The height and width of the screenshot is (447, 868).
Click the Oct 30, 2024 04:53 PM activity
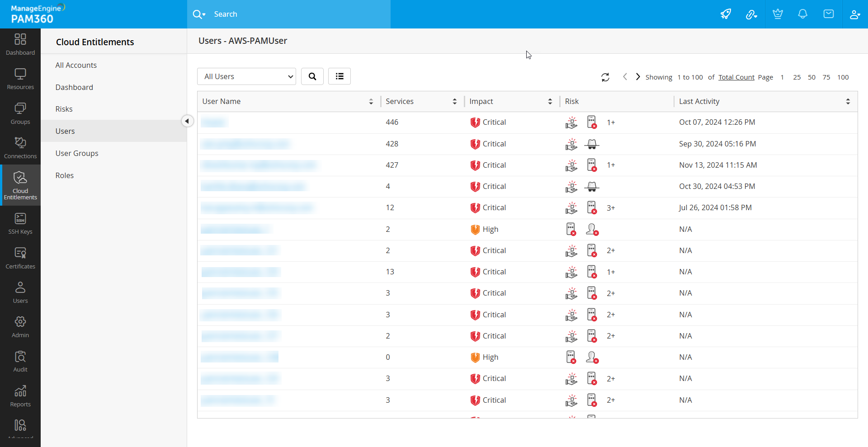pyautogui.click(x=717, y=186)
